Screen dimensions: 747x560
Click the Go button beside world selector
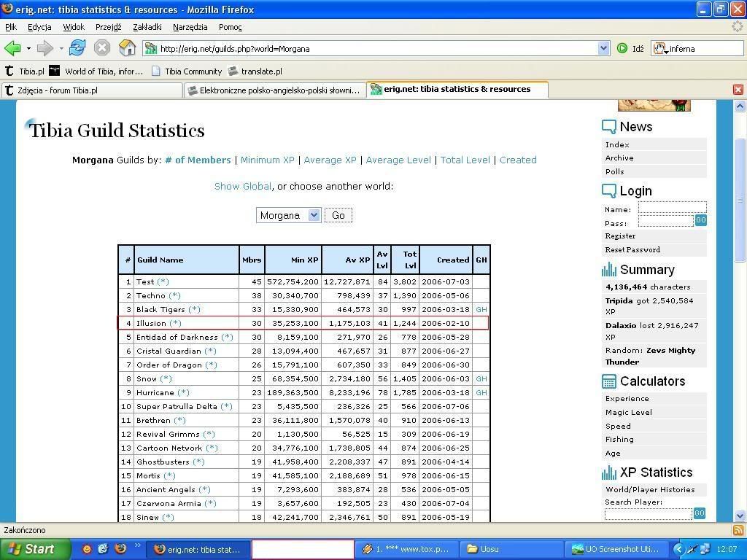338,215
